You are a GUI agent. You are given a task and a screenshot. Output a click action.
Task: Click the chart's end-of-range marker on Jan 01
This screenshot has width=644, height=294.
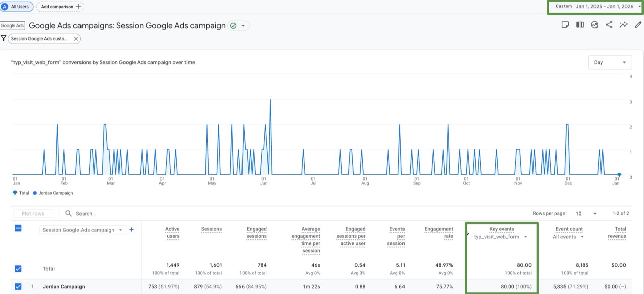point(619,175)
